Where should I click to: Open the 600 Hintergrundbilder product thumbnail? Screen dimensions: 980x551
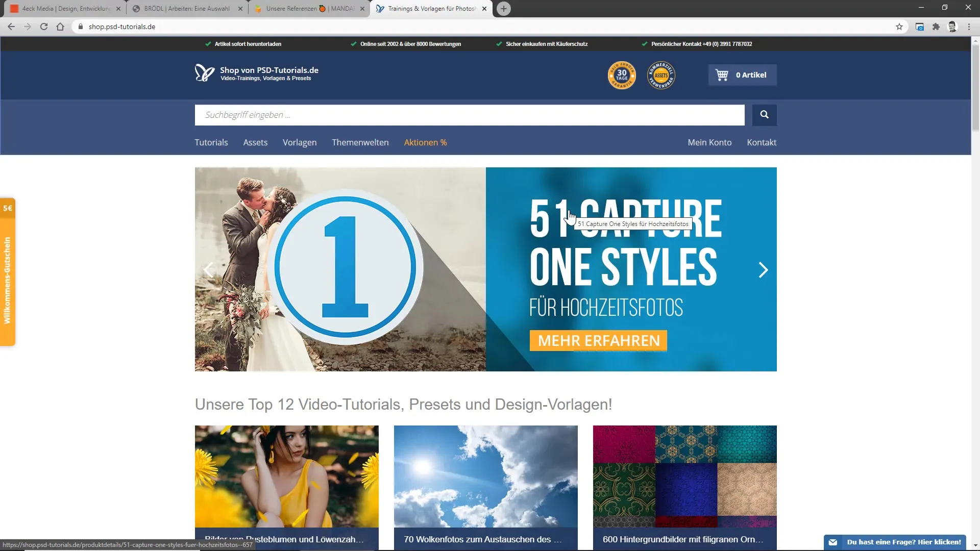pos(685,477)
